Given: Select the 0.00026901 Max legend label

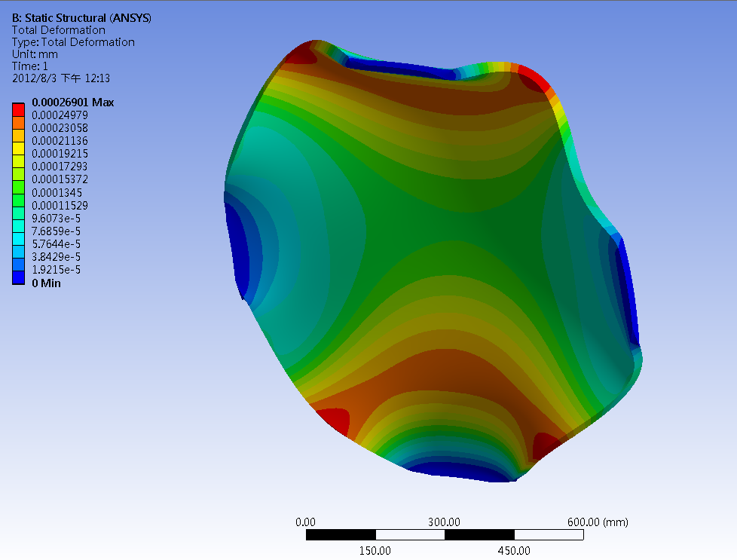Looking at the screenshot, I should tap(72, 103).
